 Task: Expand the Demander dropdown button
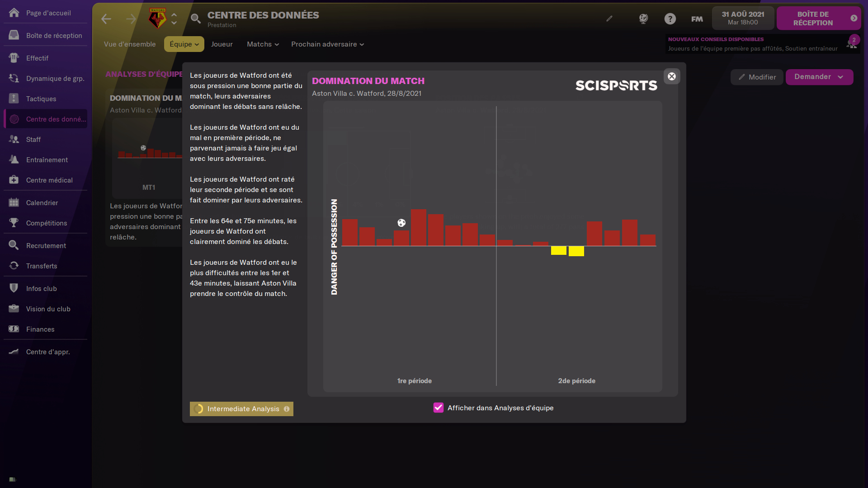pyautogui.click(x=819, y=77)
